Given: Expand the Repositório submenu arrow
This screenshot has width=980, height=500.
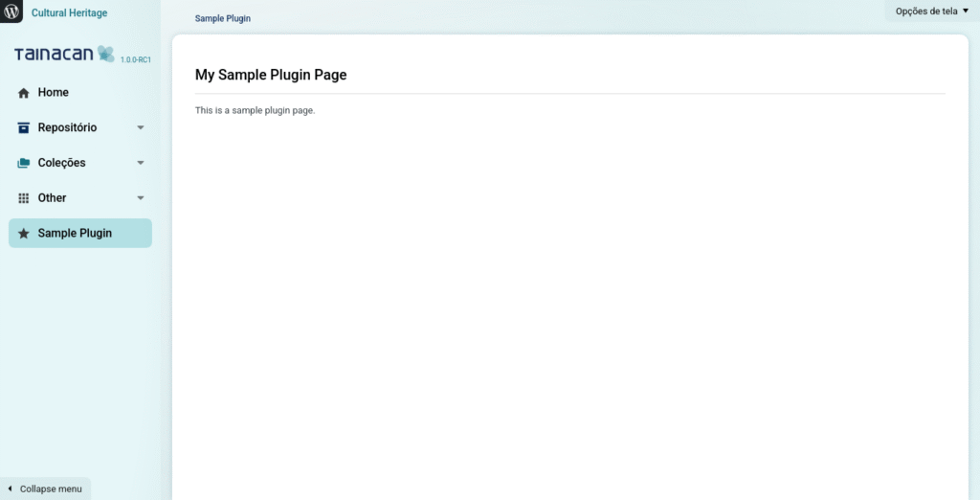Looking at the screenshot, I should click(141, 127).
